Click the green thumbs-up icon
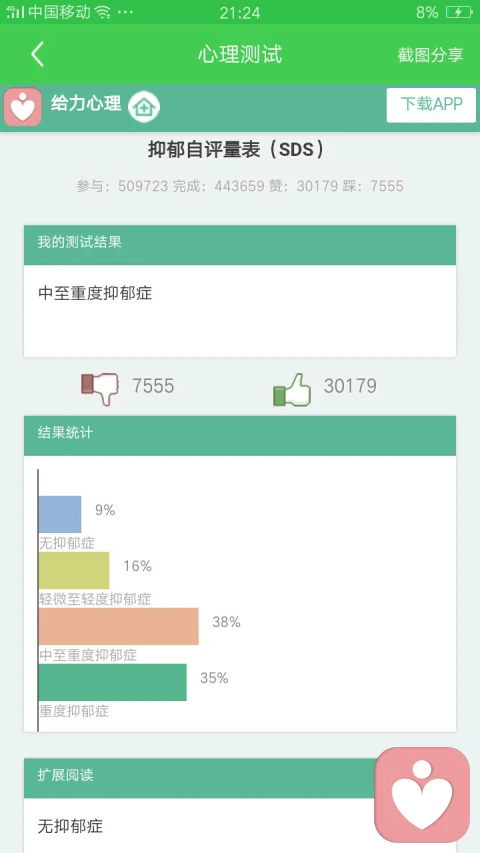Image resolution: width=480 pixels, height=853 pixels. pos(292,388)
